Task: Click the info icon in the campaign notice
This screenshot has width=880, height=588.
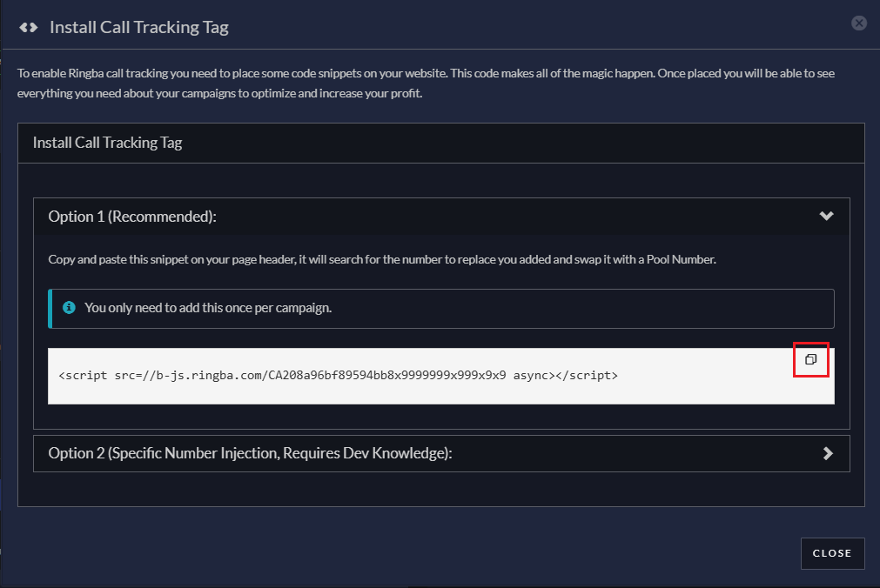Action: click(x=69, y=307)
